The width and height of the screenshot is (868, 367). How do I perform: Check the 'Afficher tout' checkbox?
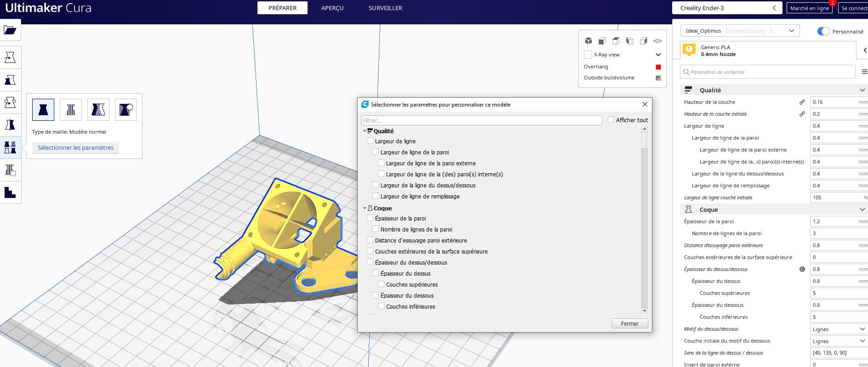(x=611, y=119)
